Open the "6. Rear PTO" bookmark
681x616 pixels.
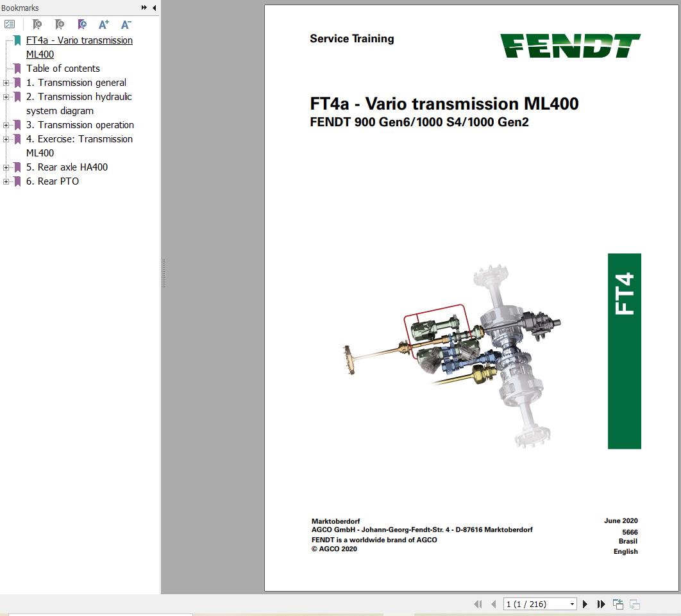coord(53,181)
